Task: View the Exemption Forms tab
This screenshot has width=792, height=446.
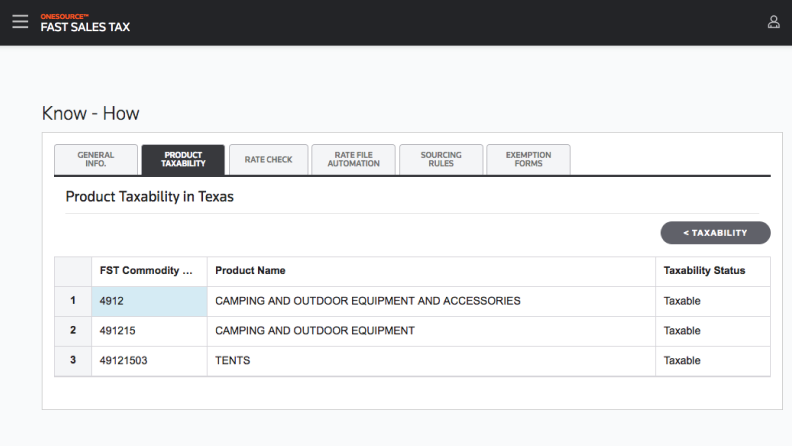Action: 528,160
